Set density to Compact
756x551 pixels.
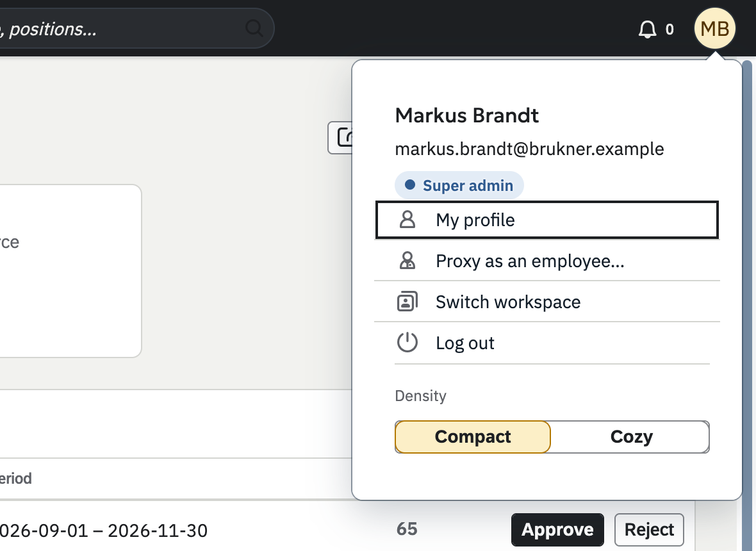click(473, 437)
